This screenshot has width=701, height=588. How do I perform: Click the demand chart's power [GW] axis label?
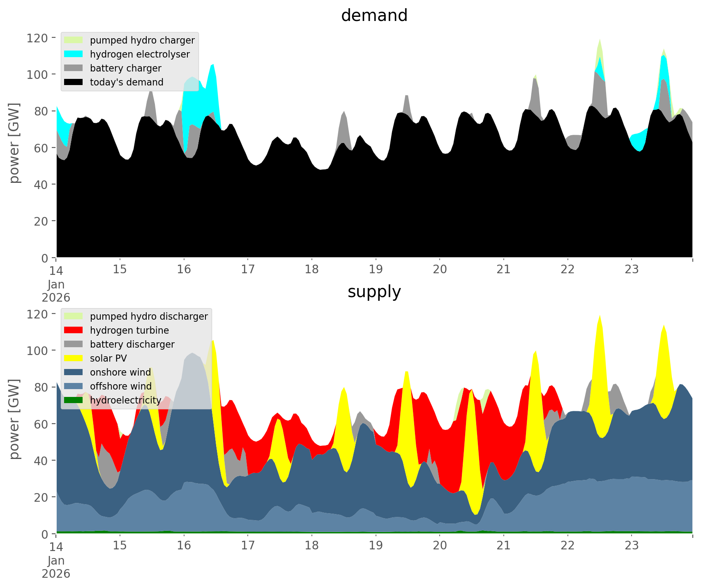tap(14, 143)
